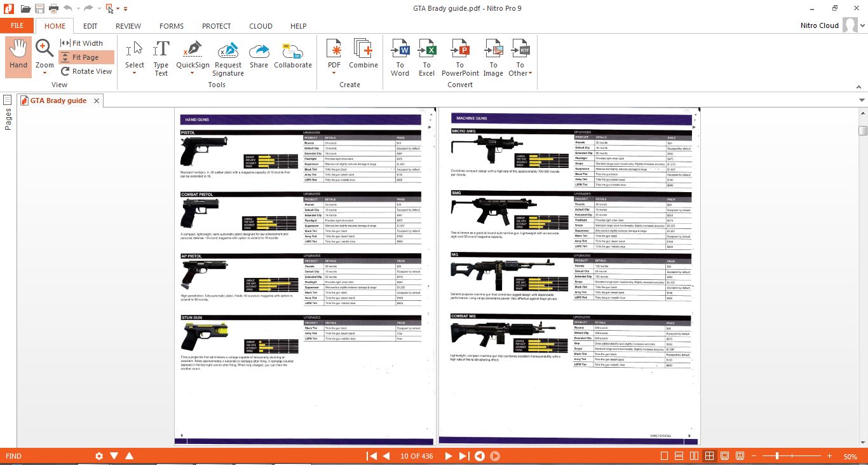Go to next page
The height and width of the screenshot is (465, 868).
[x=448, y=456]
